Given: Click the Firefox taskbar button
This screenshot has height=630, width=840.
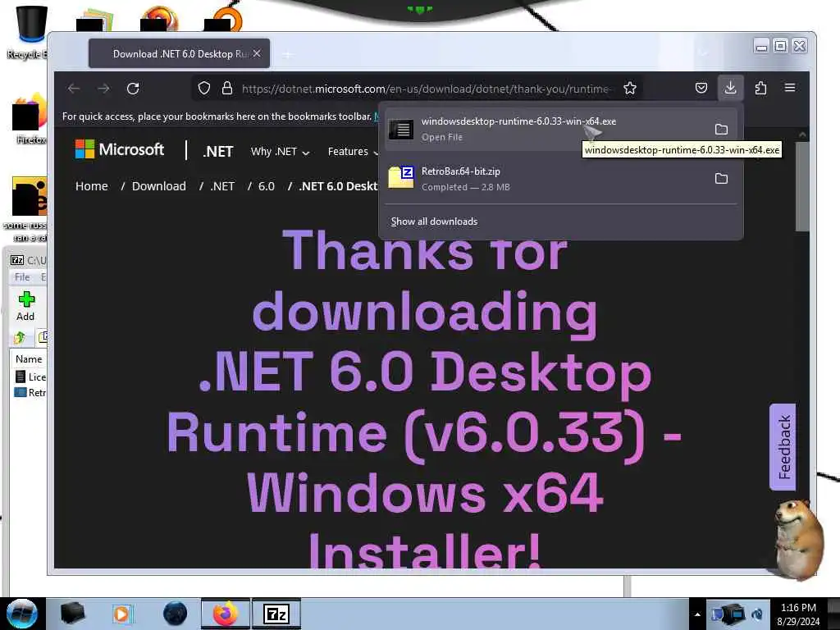Looking at the screenshot, I should [x=226, y=614].
